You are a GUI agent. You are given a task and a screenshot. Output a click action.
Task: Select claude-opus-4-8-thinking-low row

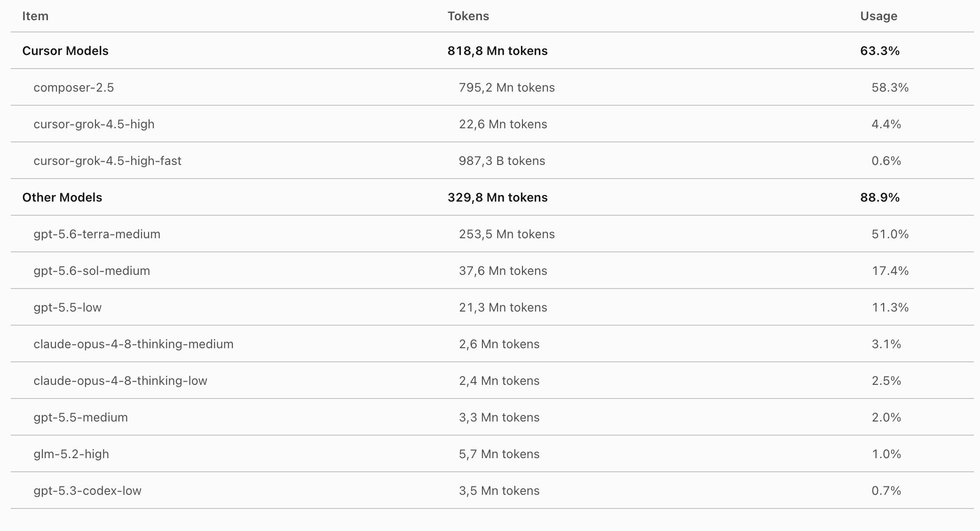point(492,381)
